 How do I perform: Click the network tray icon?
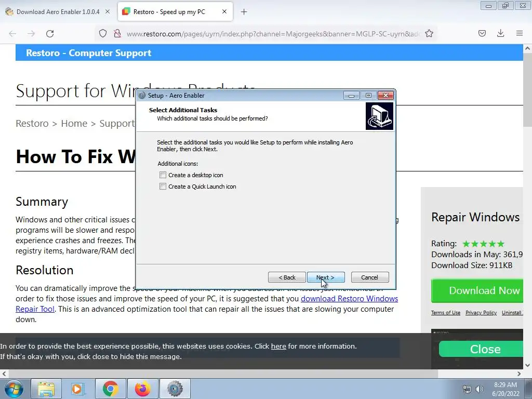[467, 389]
